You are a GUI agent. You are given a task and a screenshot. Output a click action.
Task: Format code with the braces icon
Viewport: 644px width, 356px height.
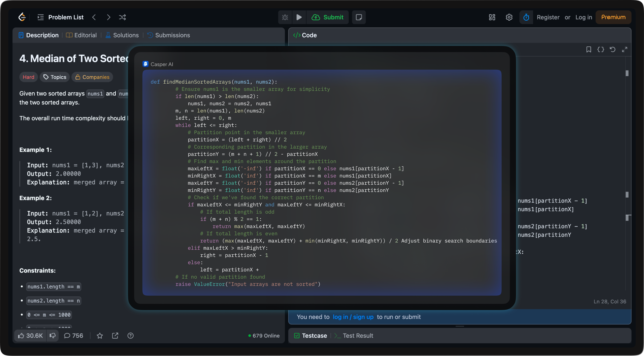point(601,49)
